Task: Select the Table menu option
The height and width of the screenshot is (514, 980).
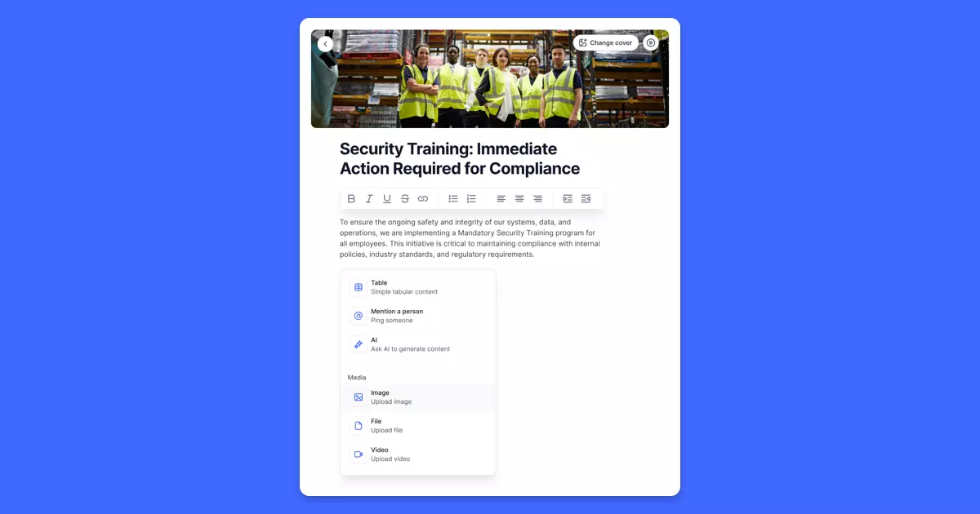Action: (418, 287)
